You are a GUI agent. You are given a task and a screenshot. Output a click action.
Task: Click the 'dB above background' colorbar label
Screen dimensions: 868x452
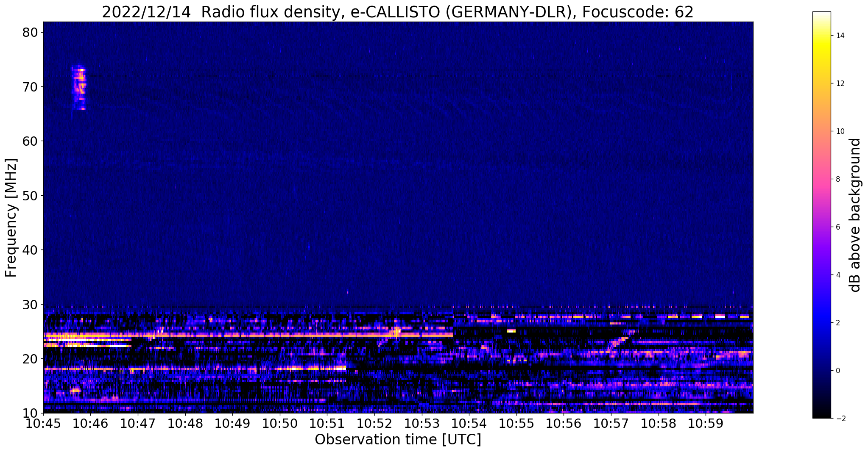855,215
